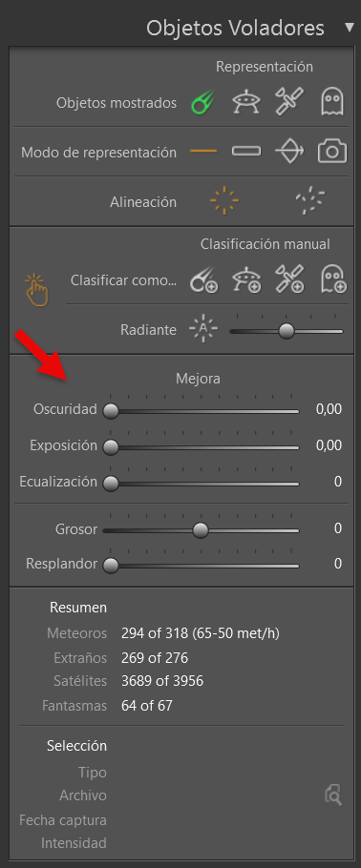Image resolution: width=361 pixels, height=868 pixels.
Task: Toggle satellites shown icon
Action: (289, 103)
